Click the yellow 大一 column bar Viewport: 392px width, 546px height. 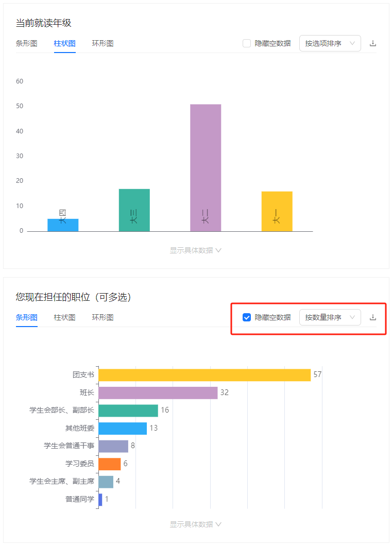(x=277, y=211)
